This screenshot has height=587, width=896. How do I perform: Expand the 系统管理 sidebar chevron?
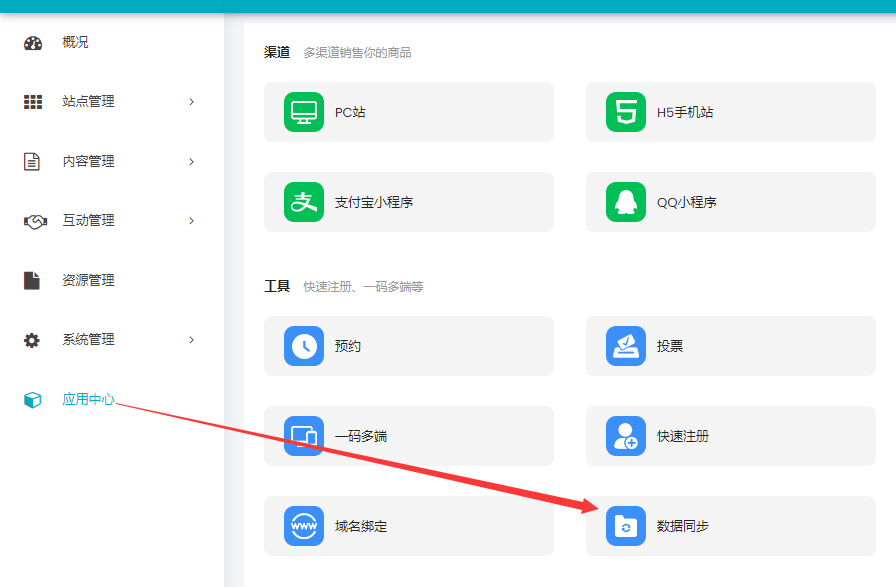tap(191, 340)
